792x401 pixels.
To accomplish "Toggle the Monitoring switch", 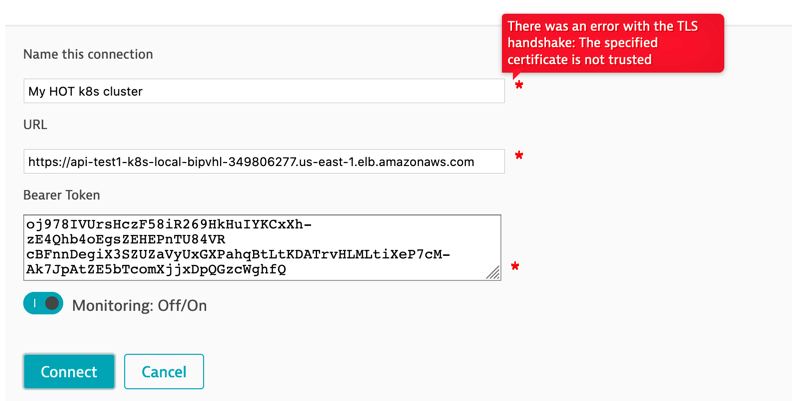I will (x=43, y=304).
